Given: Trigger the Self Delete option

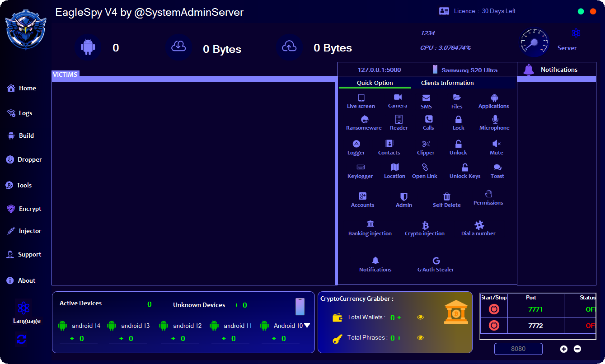Looking at the screenshot, I should click(x=446, y=199).
